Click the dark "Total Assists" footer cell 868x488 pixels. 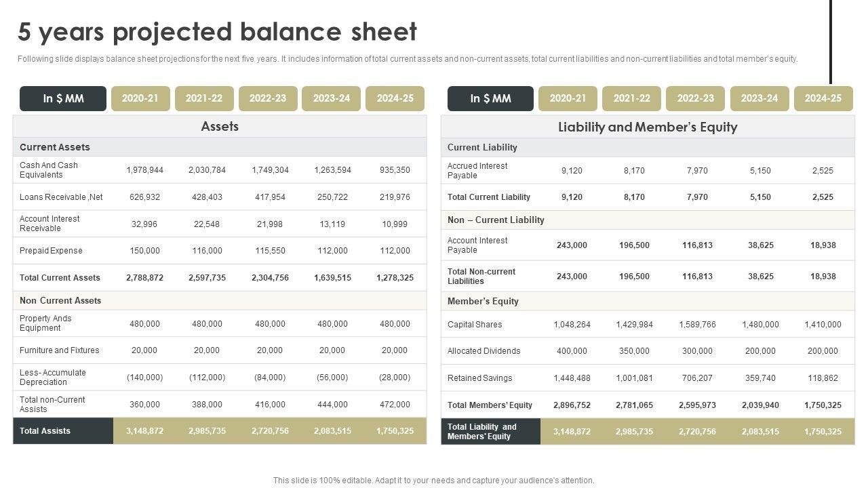point(63,431)
